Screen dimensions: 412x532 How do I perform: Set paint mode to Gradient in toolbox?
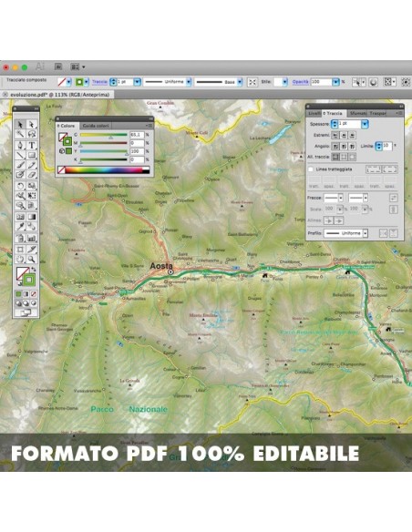(x=26, y=294)
